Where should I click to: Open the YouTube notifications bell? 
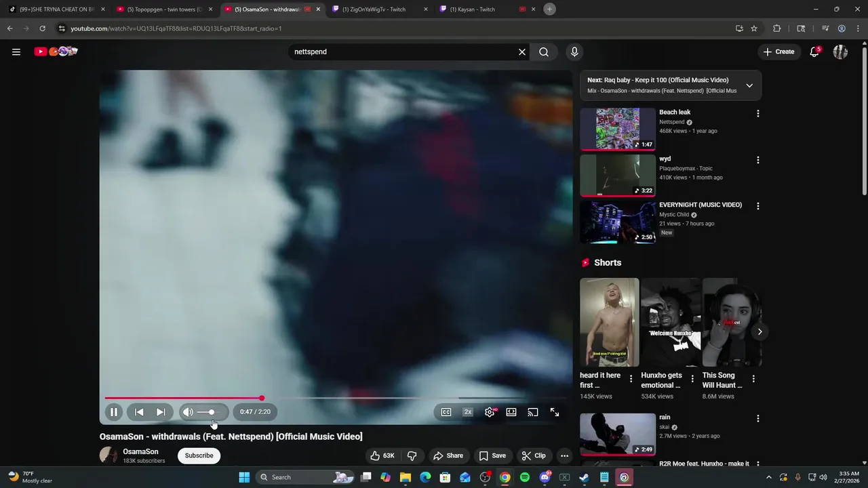[815, 52]
